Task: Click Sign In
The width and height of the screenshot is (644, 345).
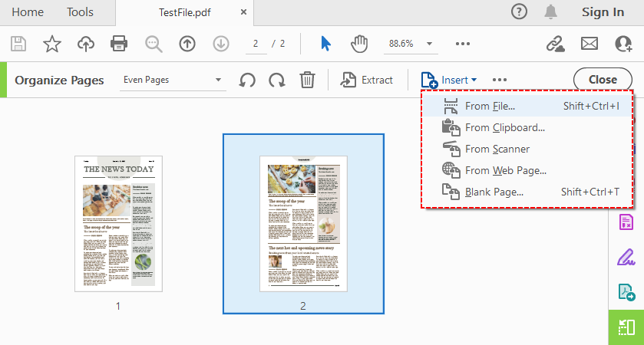Action: (603, 12)
